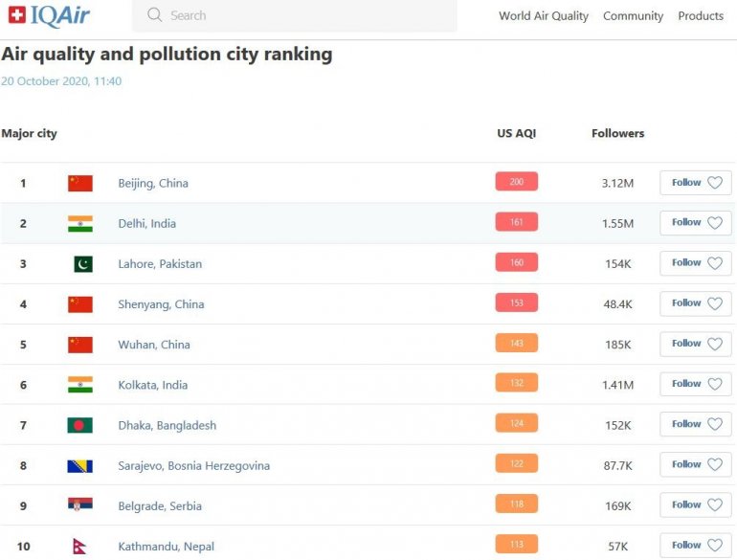The width and height of the screenshot is (737, 560).
Task: Click the IQAir logo
Action: point(49,15)
